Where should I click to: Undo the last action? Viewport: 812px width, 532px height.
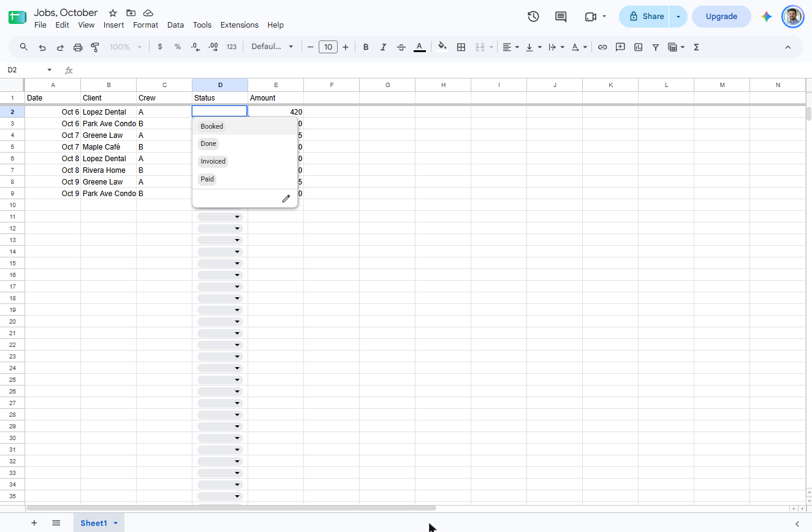point(42,47)
